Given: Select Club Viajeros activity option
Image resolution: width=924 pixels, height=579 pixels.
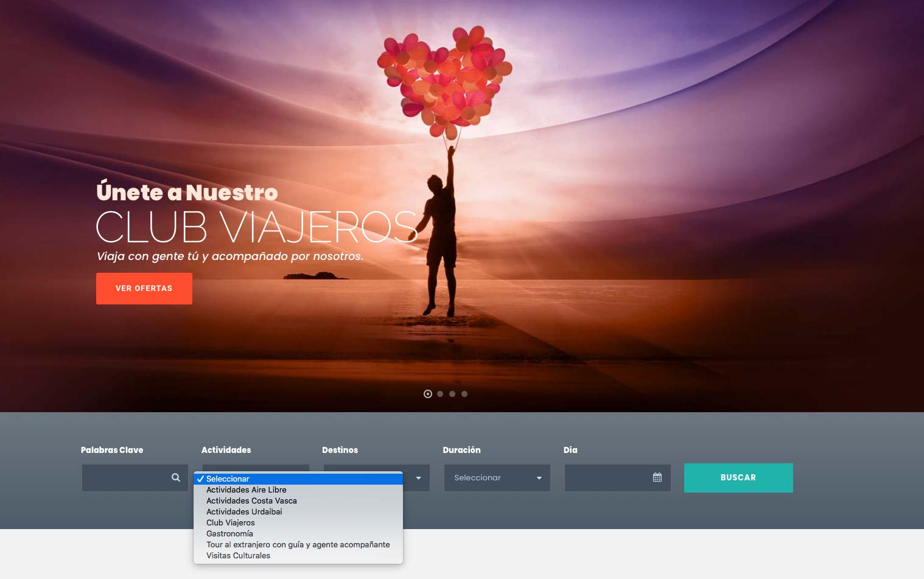Looking at the screenshot, I should pyautogui.click(x=298, y=523).
